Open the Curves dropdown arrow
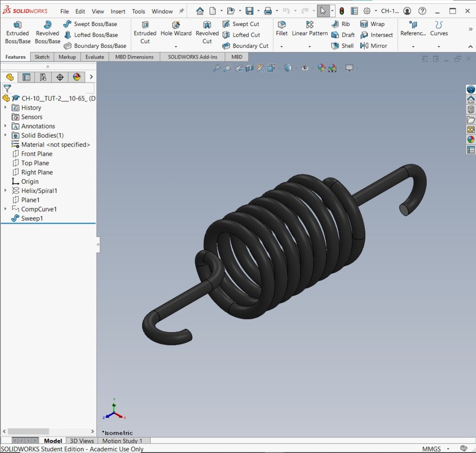476x453 pixels. tap(439, 47)
